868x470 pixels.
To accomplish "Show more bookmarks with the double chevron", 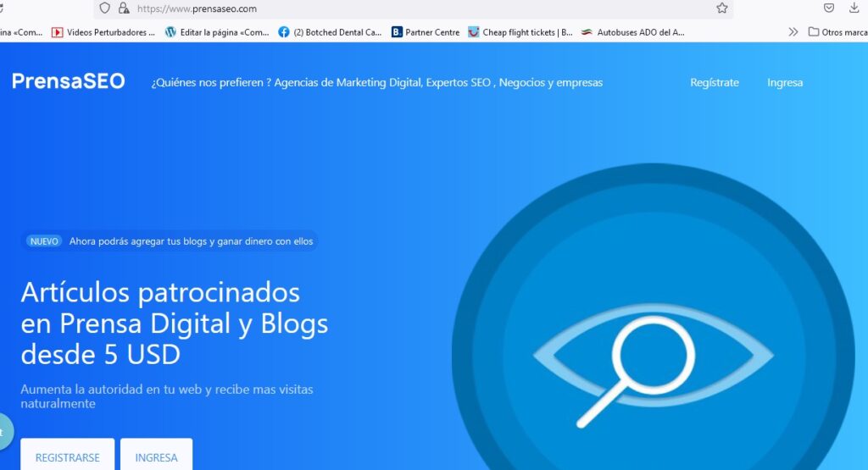I will [x=793, y=32].
